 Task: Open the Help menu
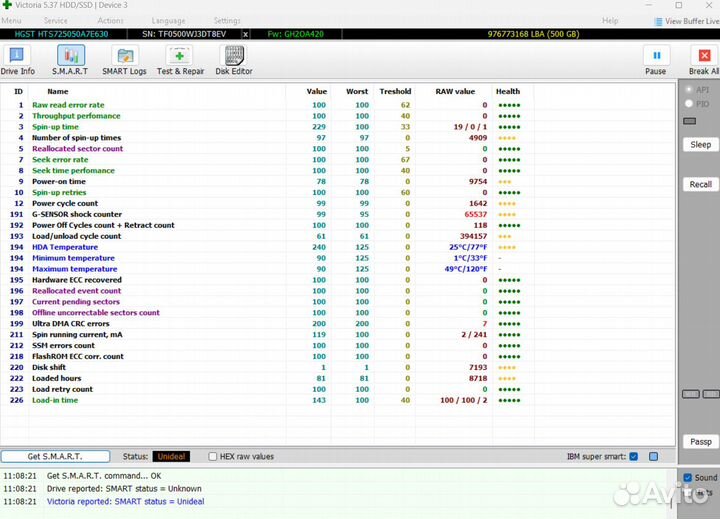pyautogui.click(x=610, y=21)
